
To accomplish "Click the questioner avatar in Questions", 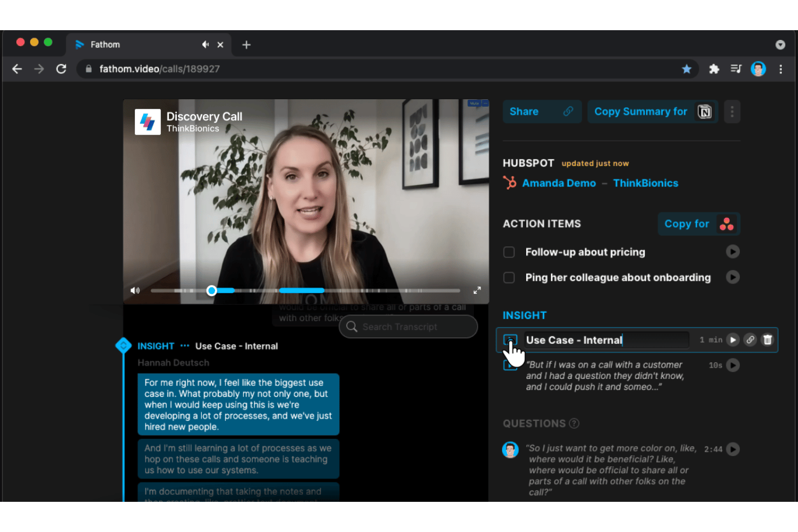I will coord(510,450).
